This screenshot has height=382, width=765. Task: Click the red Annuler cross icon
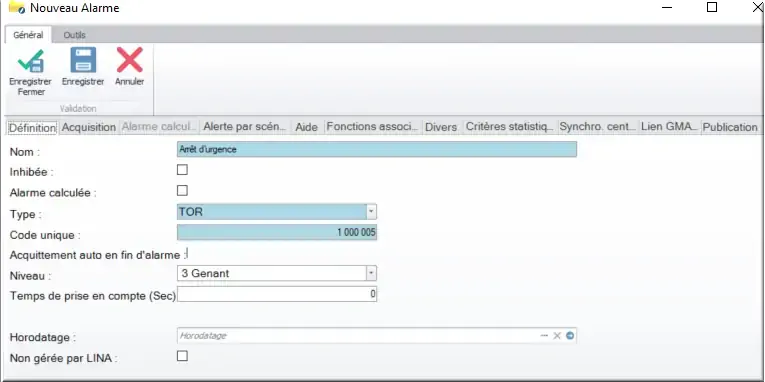[x=129, y=60]
